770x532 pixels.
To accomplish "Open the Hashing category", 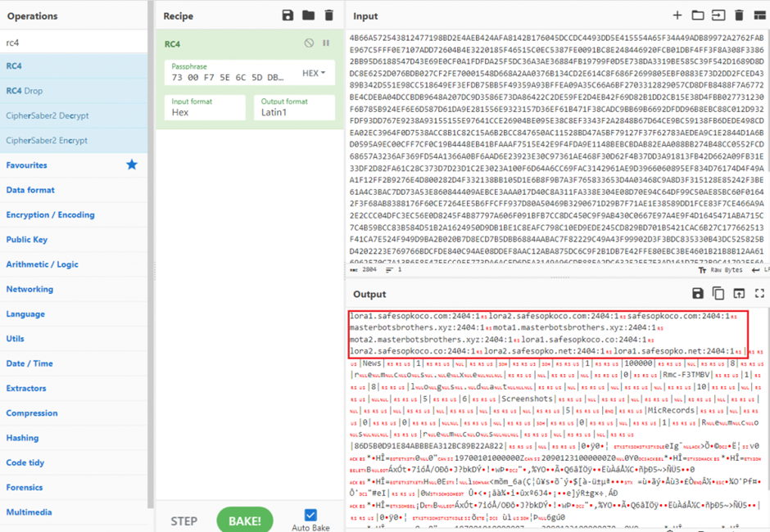I will pos(74,438).
